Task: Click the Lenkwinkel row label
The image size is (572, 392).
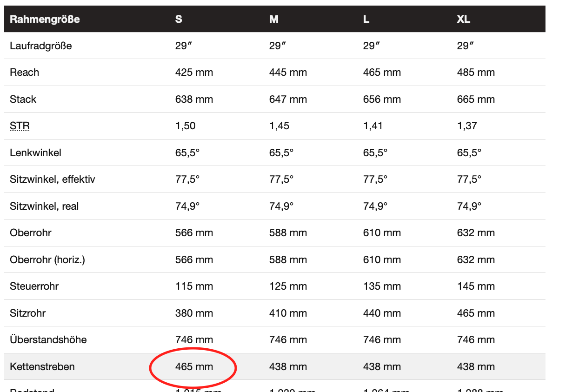Action: 35,153
